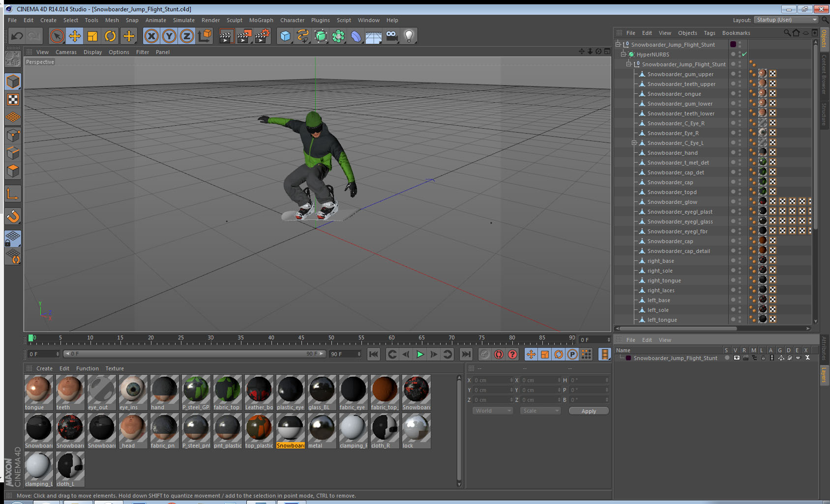Open the MoGraph menu
Viewport: 830px width, 504px height.
tap(261, 20)
